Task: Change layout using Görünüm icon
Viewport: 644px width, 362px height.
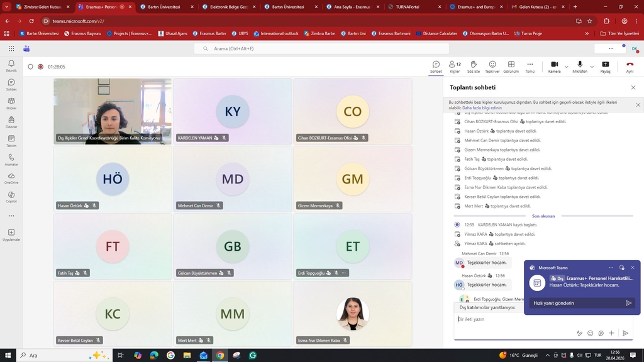Action: tap(511, 66)
